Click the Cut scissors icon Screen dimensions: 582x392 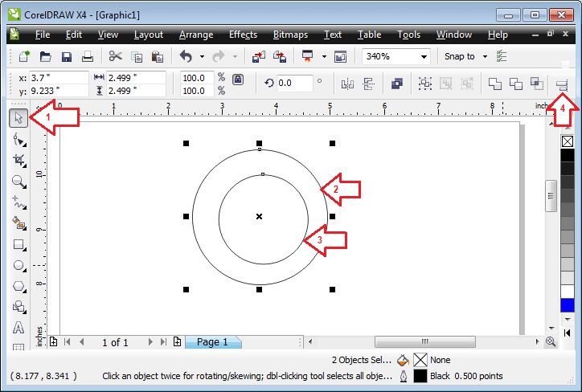coord(116,56)
